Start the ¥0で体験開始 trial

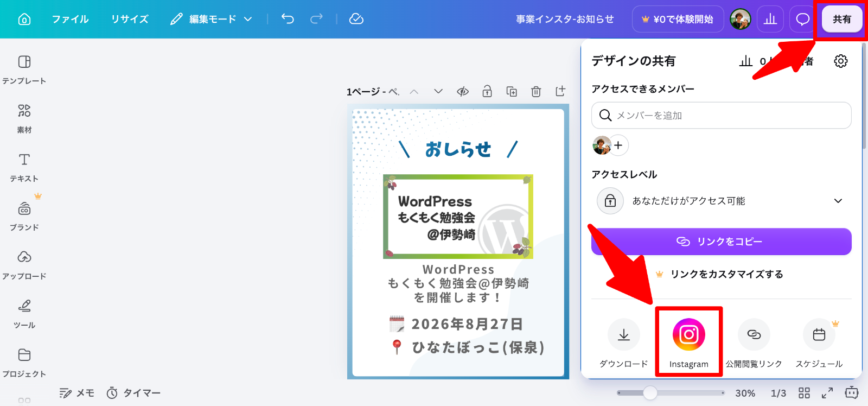pyautogui.click(x=678, y=20)
